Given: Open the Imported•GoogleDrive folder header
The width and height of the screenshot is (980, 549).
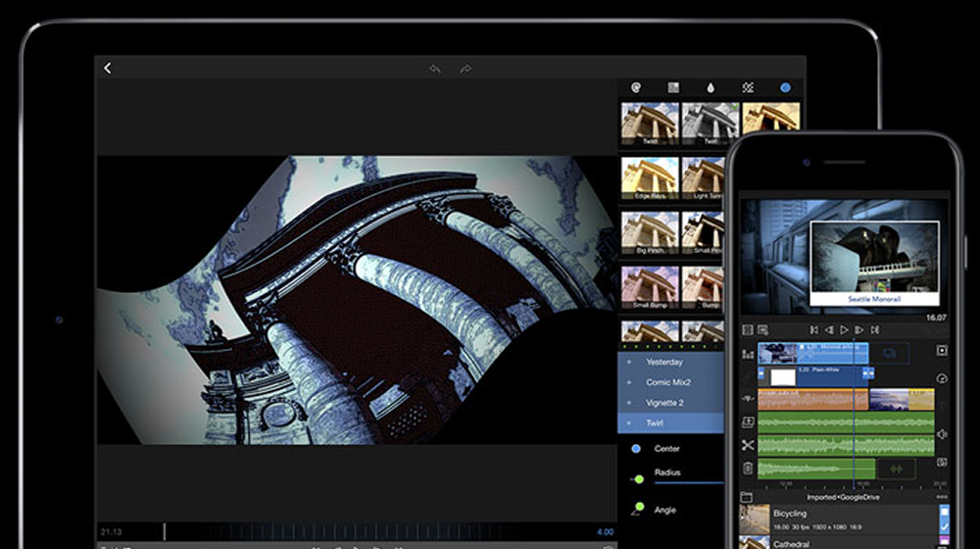Looking at the screenshot, I should [844, 497].
